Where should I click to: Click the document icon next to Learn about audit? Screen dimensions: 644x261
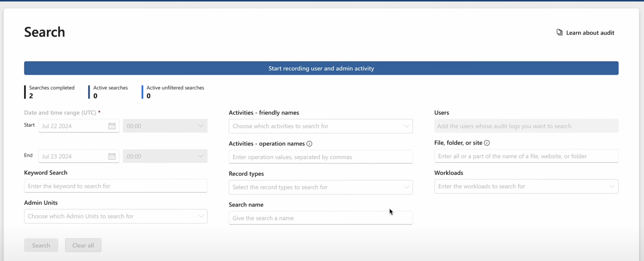(x=559, y=33)
